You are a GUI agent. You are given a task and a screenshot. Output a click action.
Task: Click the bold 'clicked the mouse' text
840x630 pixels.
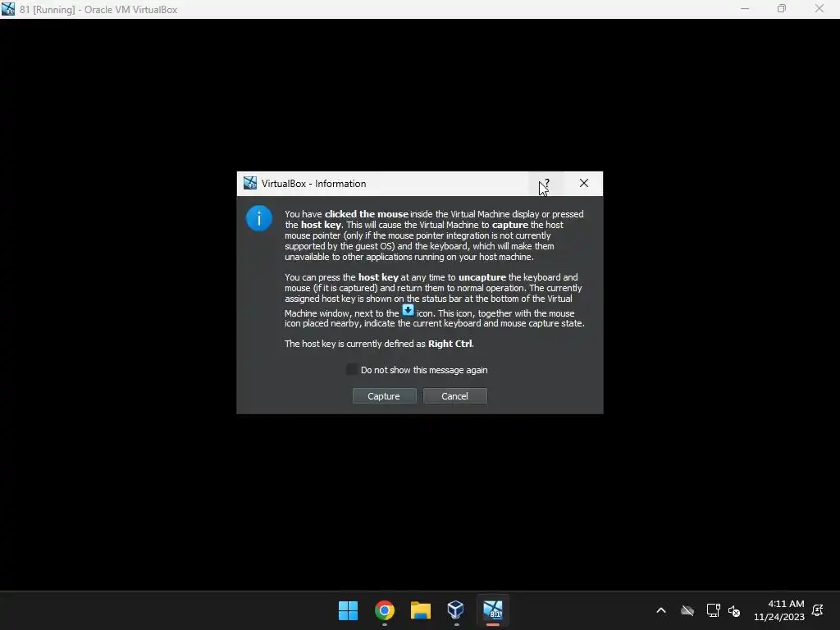[367, 214]
